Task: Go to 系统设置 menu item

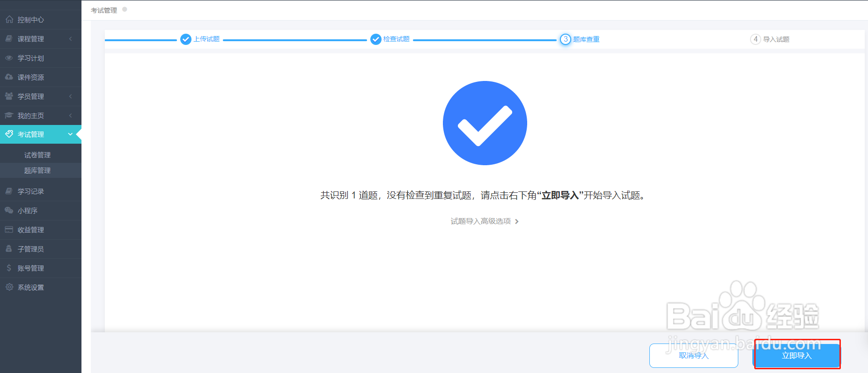Action: coord(41,287)
